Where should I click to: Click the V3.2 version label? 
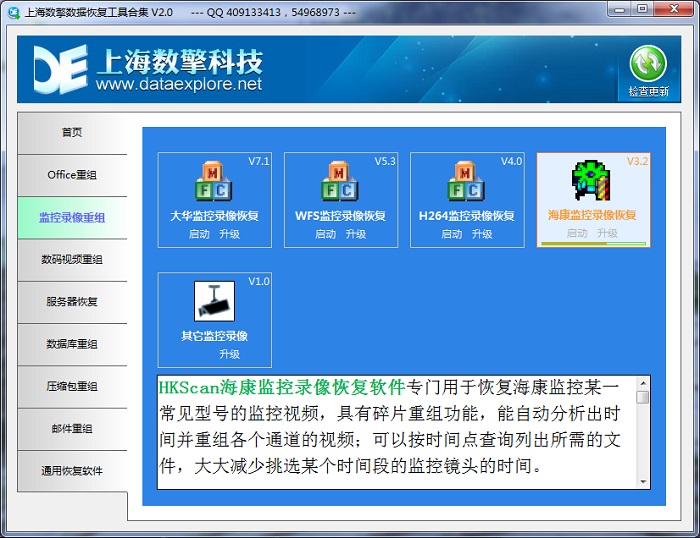(637, 161)
